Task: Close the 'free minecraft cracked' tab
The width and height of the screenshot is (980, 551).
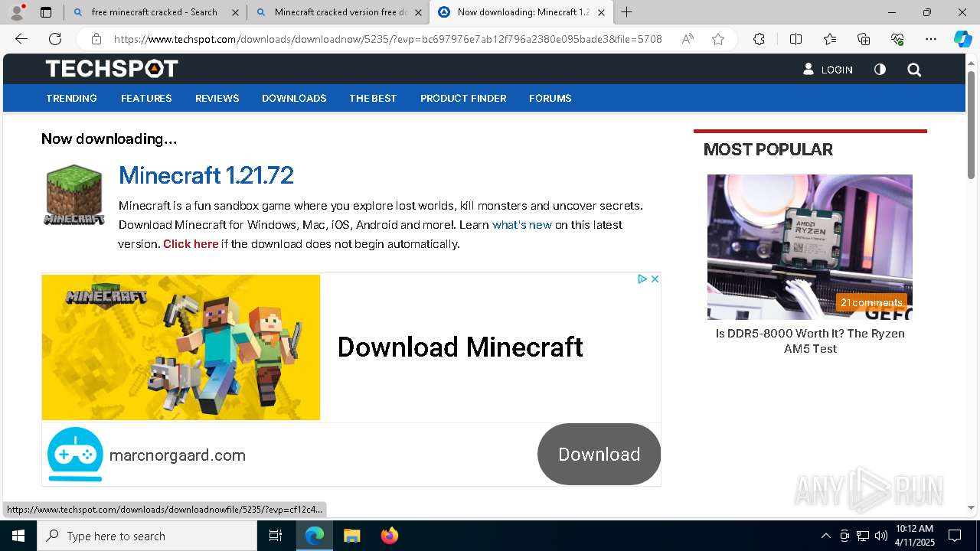Action: (235, 12)
